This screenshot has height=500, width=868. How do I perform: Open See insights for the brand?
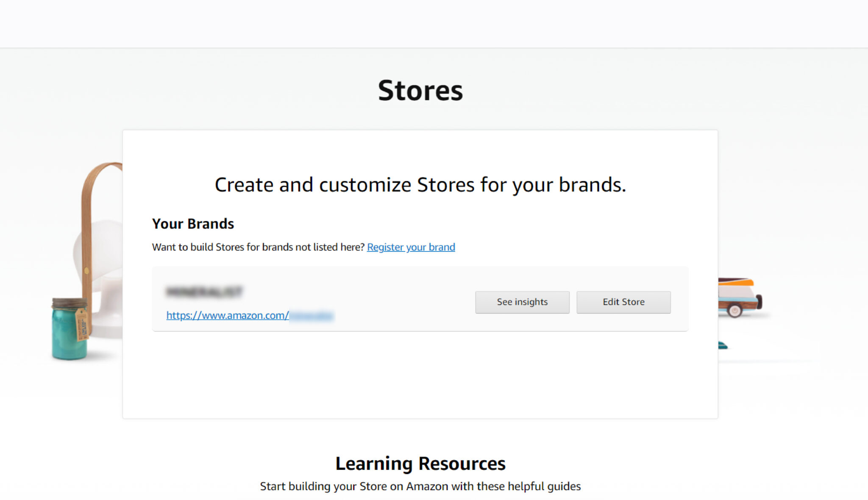(522, 302)
